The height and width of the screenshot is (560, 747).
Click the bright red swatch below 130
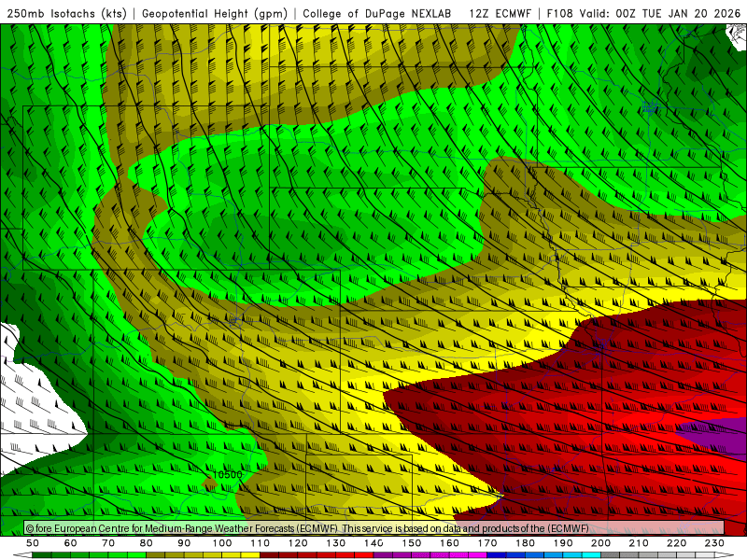tap(345, 554)
